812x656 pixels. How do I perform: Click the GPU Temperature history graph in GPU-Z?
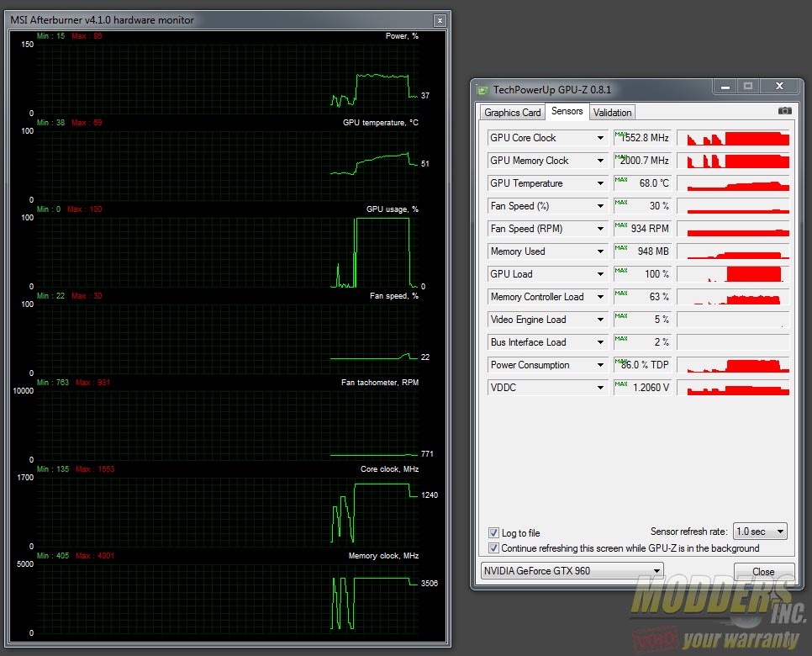pyautogui.click(x=733, y=183)
